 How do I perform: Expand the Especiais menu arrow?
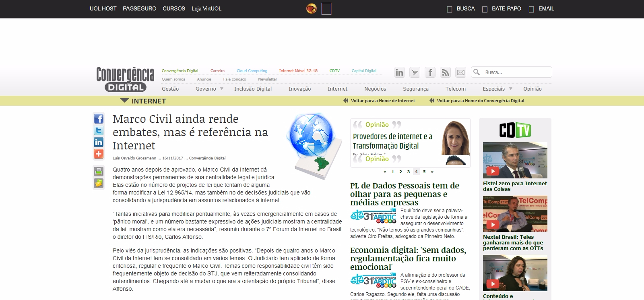point(511,89)
